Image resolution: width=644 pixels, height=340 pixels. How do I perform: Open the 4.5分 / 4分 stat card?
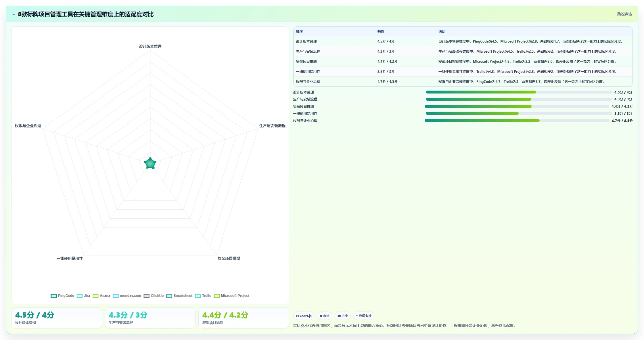pos(57,318)
